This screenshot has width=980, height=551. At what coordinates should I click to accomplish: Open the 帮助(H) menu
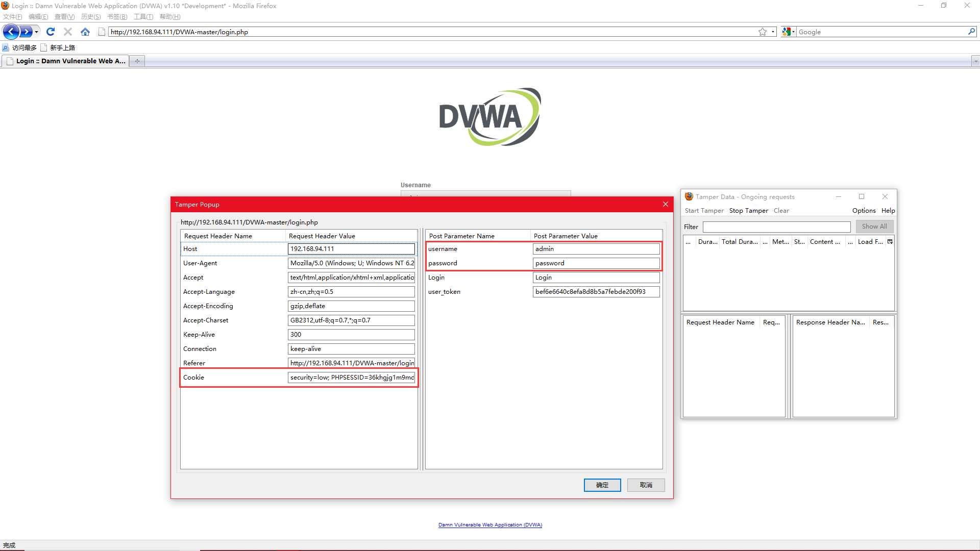point(170,17)
